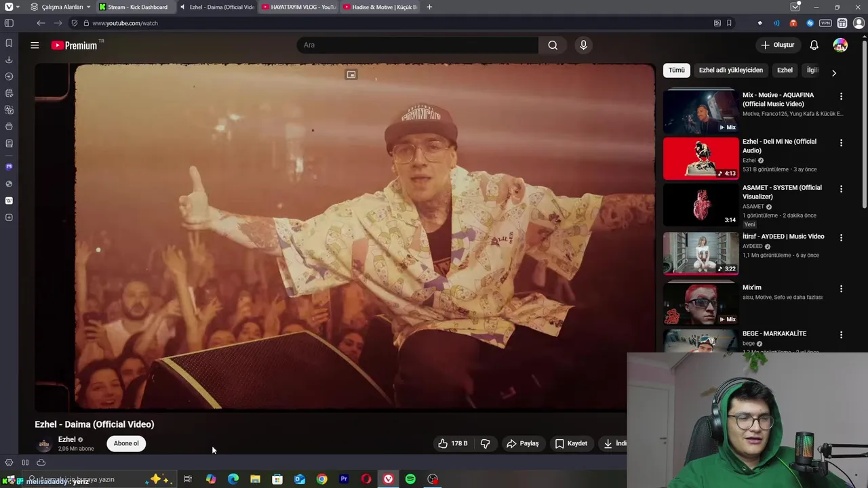Launch Microsoft Edge from the taskbar

click(233, 479)
